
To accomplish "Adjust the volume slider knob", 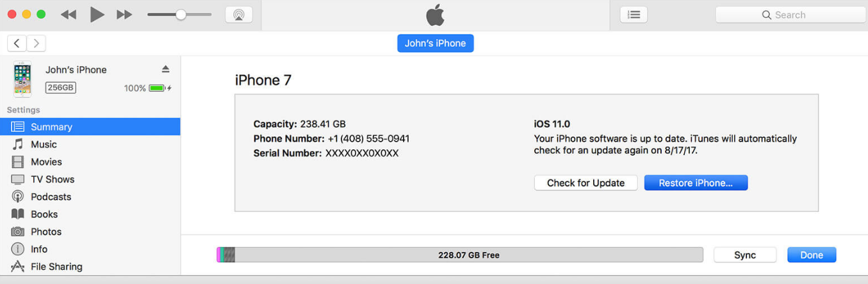I will tap(181, 15).
